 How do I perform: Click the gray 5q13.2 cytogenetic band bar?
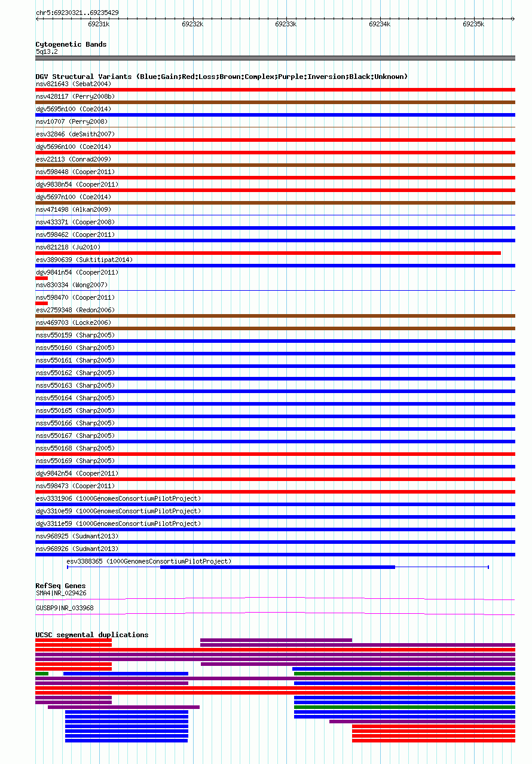[x=275, y=58]
